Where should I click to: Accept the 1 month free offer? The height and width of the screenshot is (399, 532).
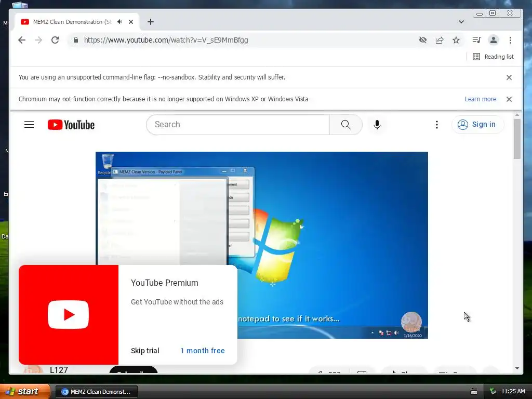coord(202,351)
